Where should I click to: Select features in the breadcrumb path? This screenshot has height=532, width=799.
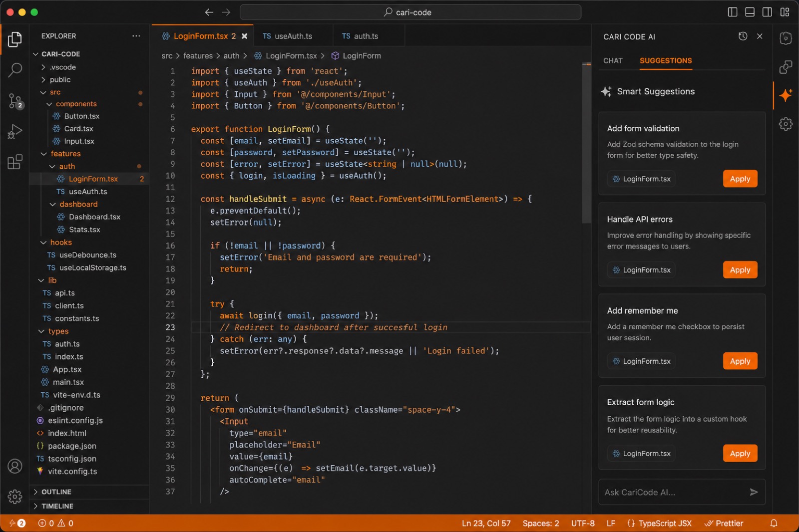coord(198,56)
